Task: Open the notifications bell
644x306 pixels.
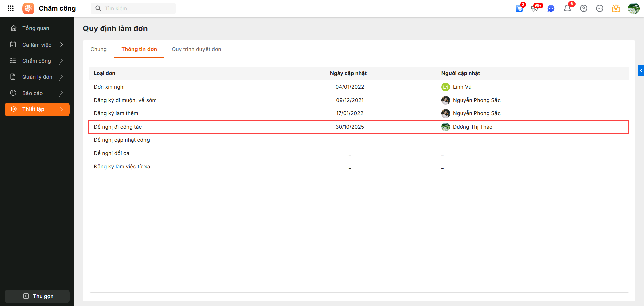Action: coord(567,9)
